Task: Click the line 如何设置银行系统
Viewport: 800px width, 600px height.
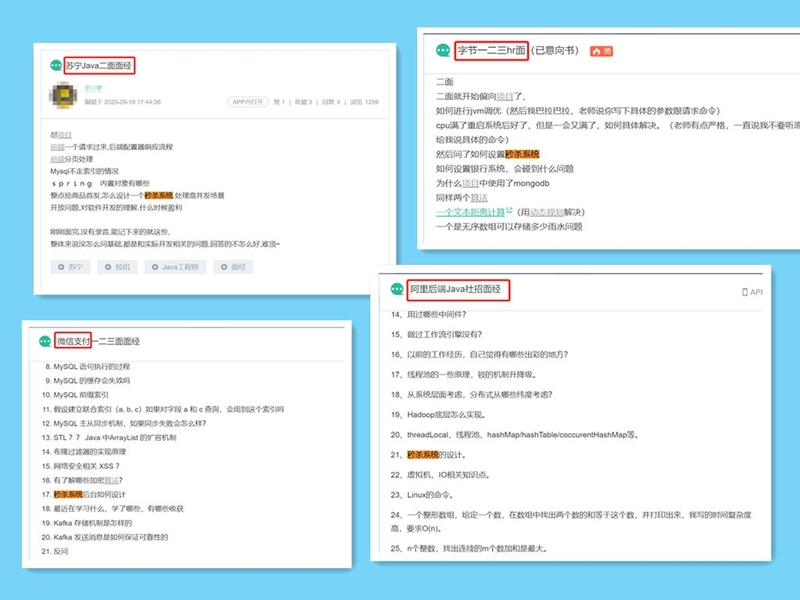Action: click(505, 168)
